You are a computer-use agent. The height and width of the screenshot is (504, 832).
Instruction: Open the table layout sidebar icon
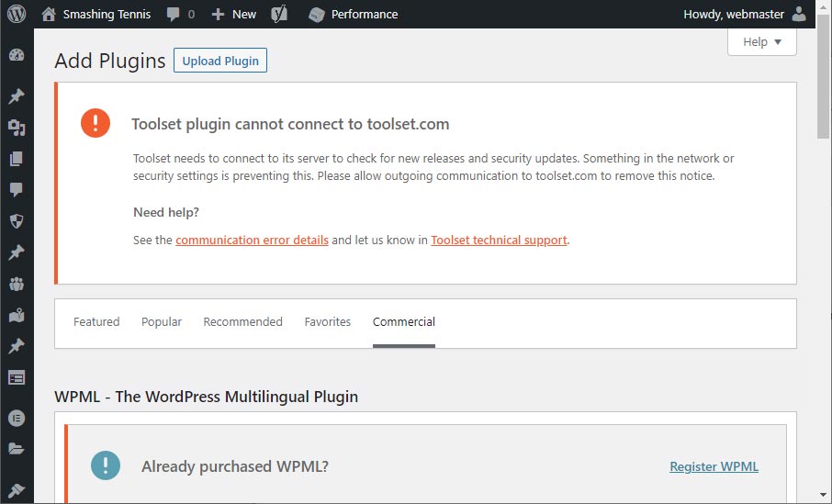coord(17,377)
